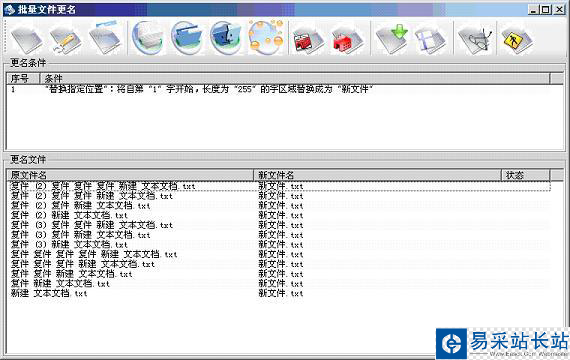Viewport: 570px width, 360px height.
Task: Click 新文件.txt in 复件 (3) 新建 文本文档.txt row
Action: click(281, 245)
